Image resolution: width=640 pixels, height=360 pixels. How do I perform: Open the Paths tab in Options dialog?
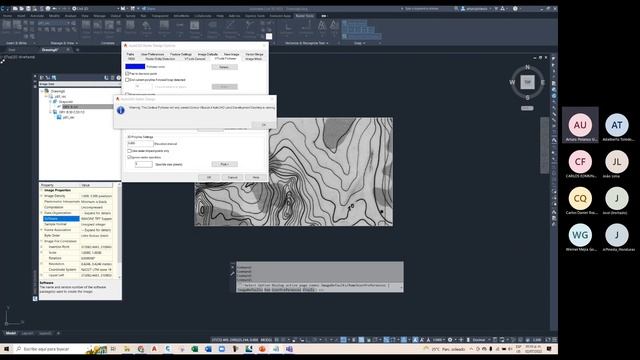131,54
